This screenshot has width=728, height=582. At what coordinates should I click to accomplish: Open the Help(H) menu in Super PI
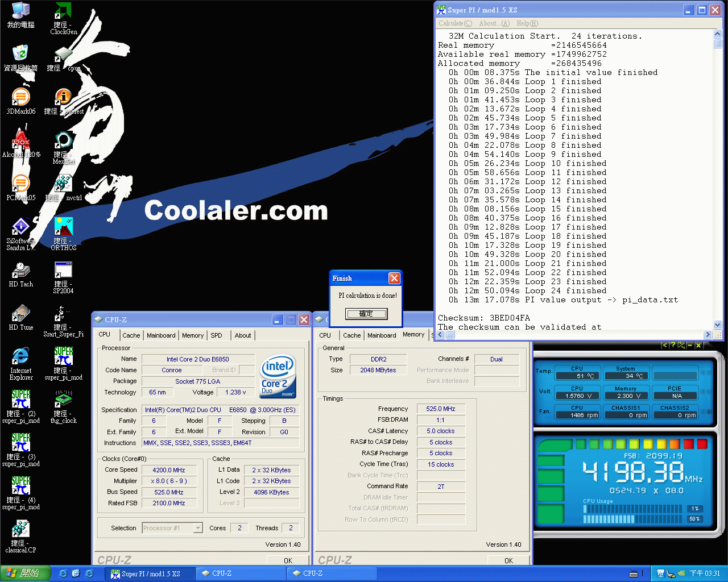coord(527,23)
